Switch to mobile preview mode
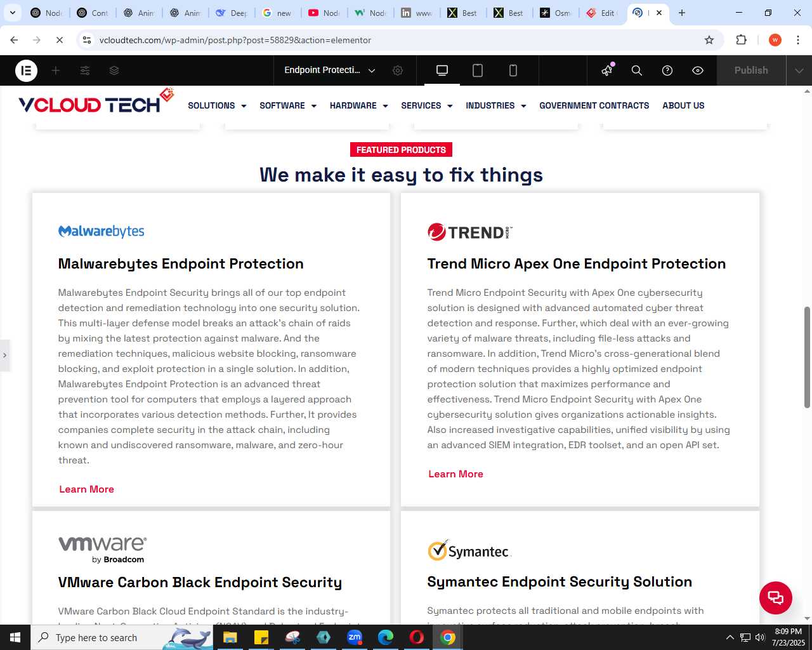Viewport: 812px width, 650px height. coord(513,70)
